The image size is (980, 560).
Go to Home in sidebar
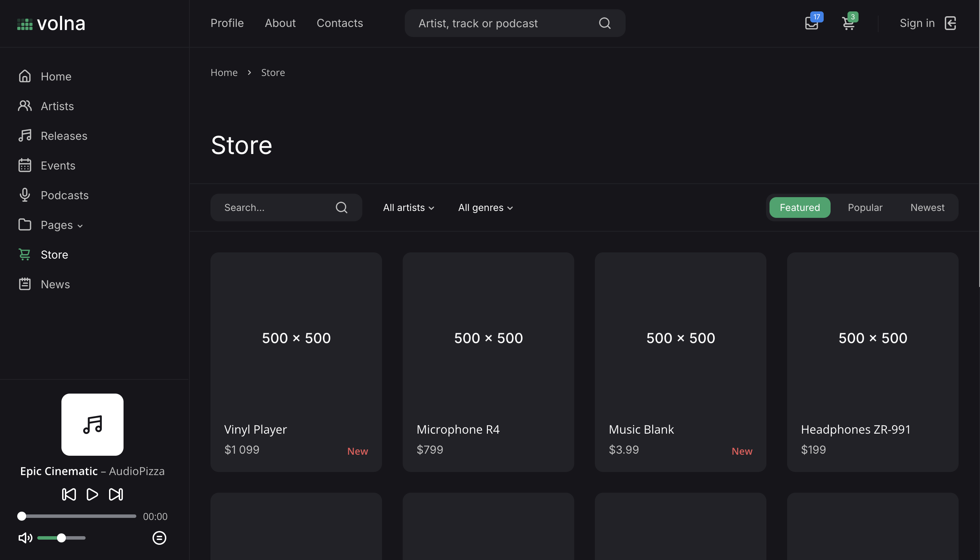[56, 76]
